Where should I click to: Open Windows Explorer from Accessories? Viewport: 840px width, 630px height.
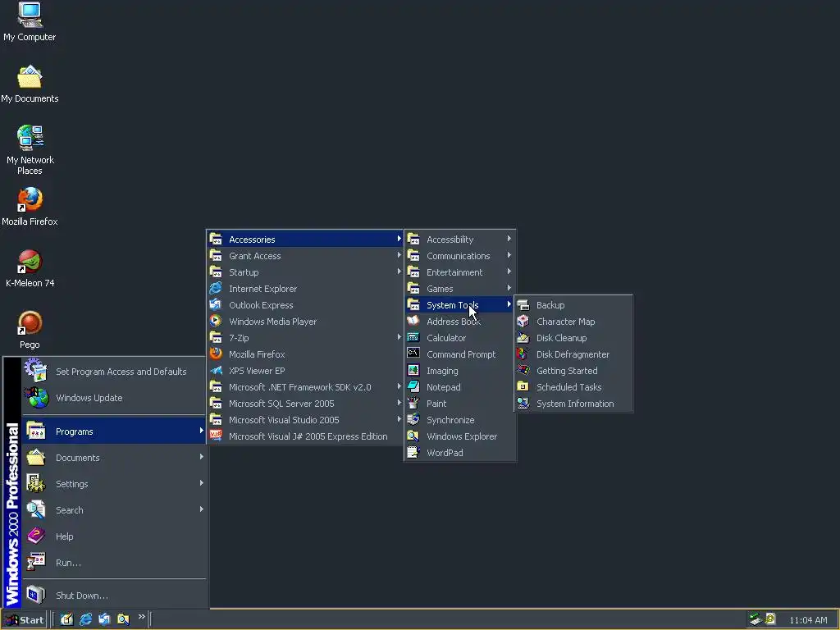click(459, 436)
